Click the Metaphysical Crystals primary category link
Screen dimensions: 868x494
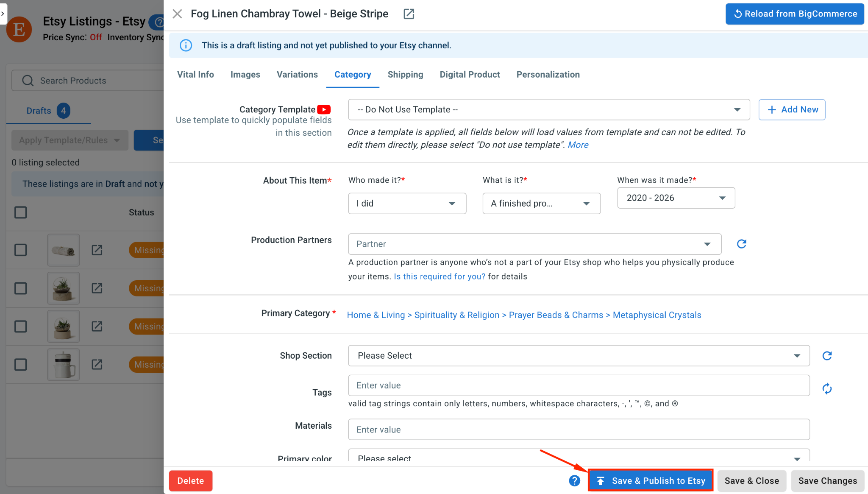click(x=657, y=315)
